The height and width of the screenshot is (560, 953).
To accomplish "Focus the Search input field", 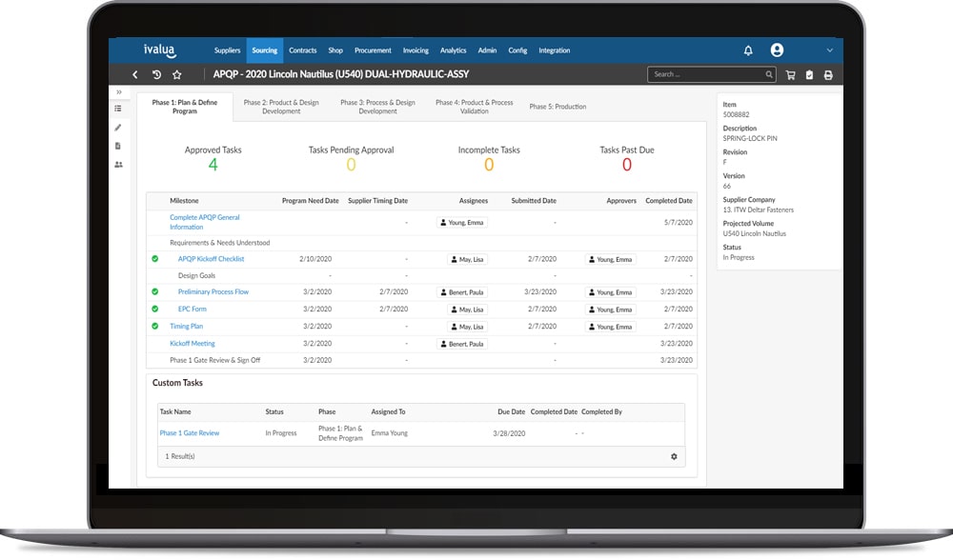I will coord(711,74).
